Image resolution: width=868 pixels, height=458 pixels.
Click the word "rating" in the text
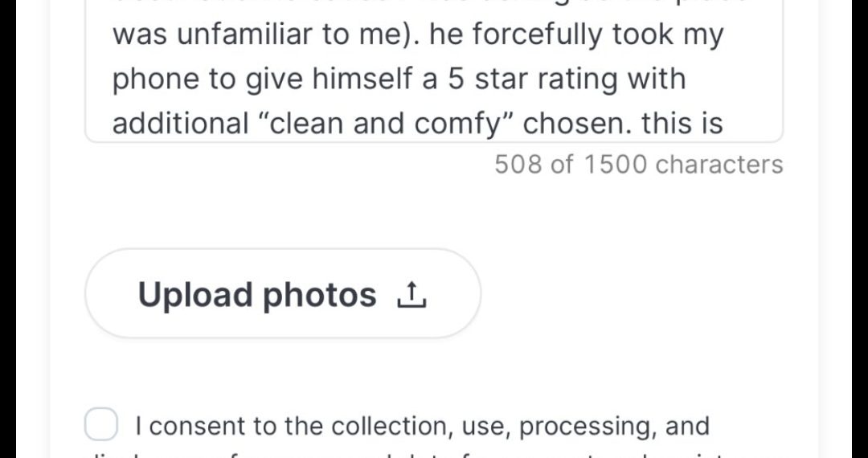coord(595,79)
